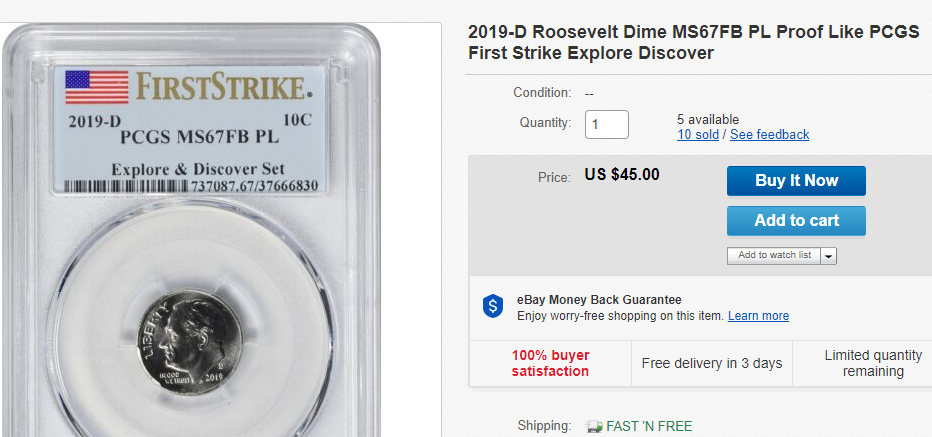Open the 10 sold link

click(698, 135)
